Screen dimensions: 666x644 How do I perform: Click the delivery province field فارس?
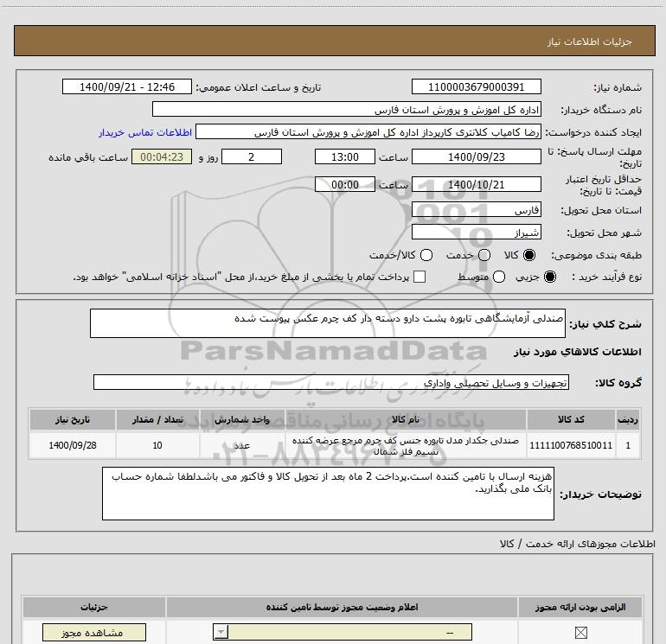(x=476, y=209)
